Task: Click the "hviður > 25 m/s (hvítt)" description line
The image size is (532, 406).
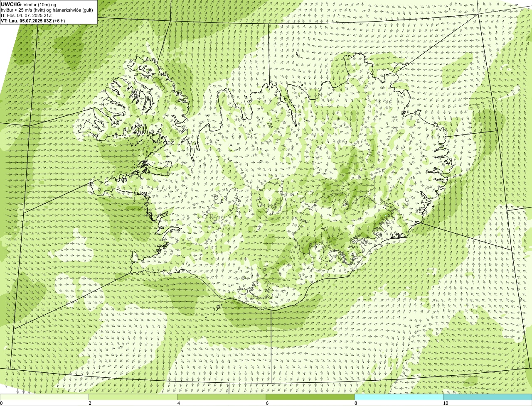Action: pos(47,10)
